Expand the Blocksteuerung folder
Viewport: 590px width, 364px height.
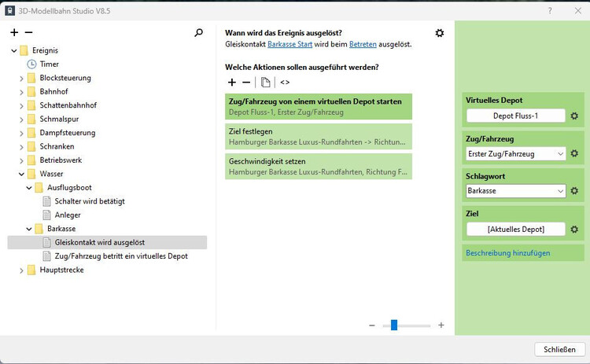pyautogui.click(x=21, y=78)
